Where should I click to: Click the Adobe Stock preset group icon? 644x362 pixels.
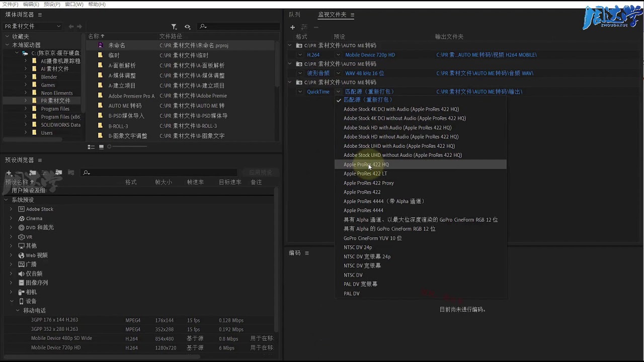(x=21, y=209)
